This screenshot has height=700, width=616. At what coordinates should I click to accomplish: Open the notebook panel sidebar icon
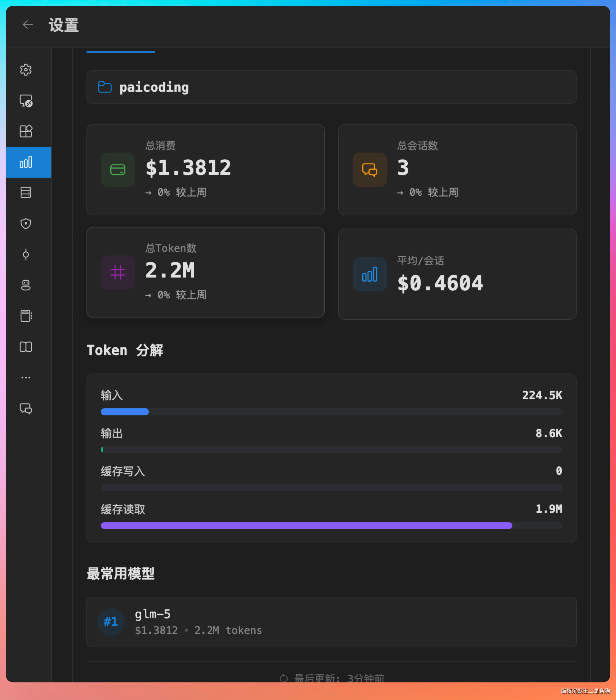(26, 316)
